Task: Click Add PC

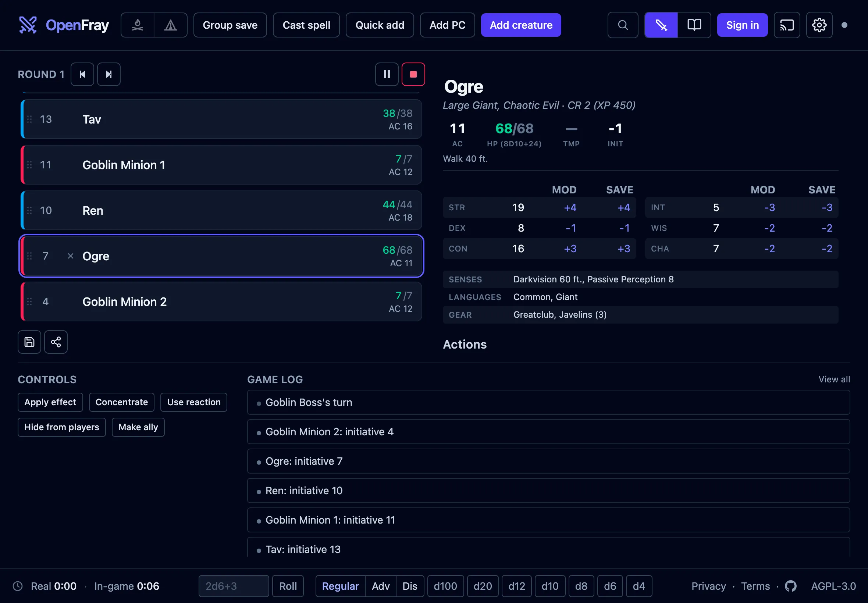Action: coord(447,25)
